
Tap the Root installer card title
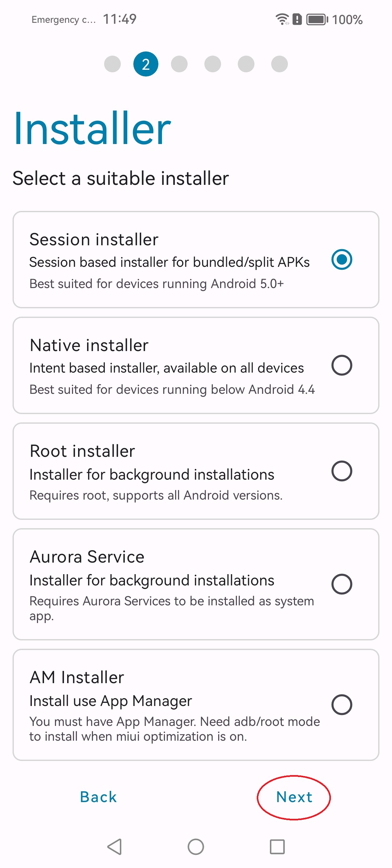pyautogui.click(x=83, y=451)
